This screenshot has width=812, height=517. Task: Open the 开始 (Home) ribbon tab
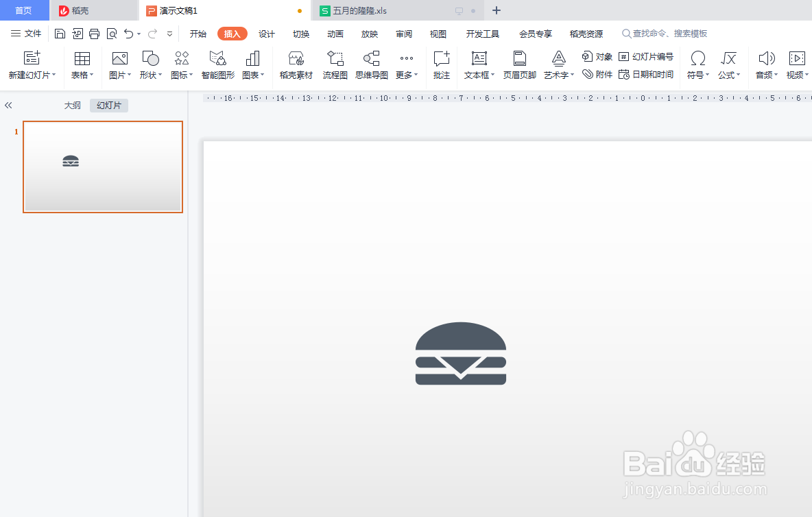pos(198,34)
